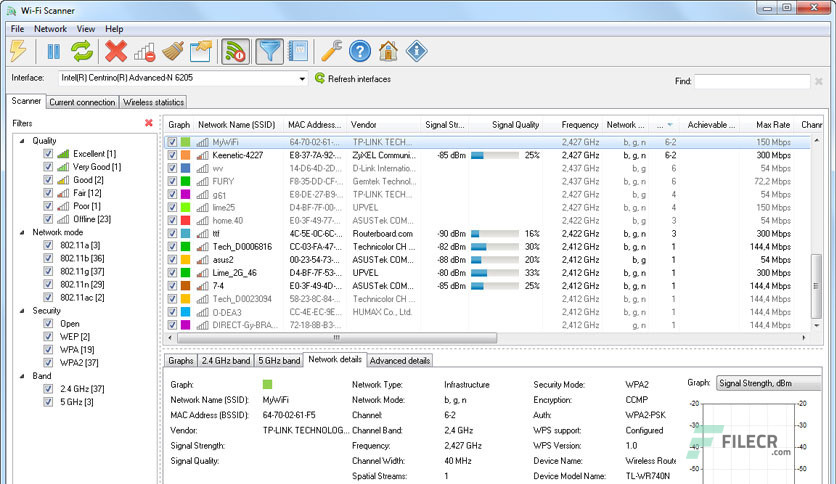Screen dimensions: 836x484
Task: Click the red X delete icon
Action: 116,52
